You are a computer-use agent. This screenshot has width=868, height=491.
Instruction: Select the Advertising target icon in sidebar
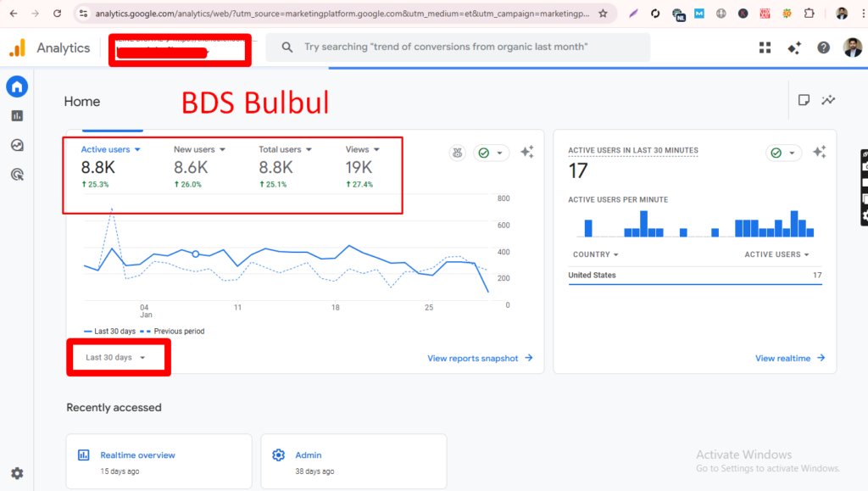pos(17,174)
